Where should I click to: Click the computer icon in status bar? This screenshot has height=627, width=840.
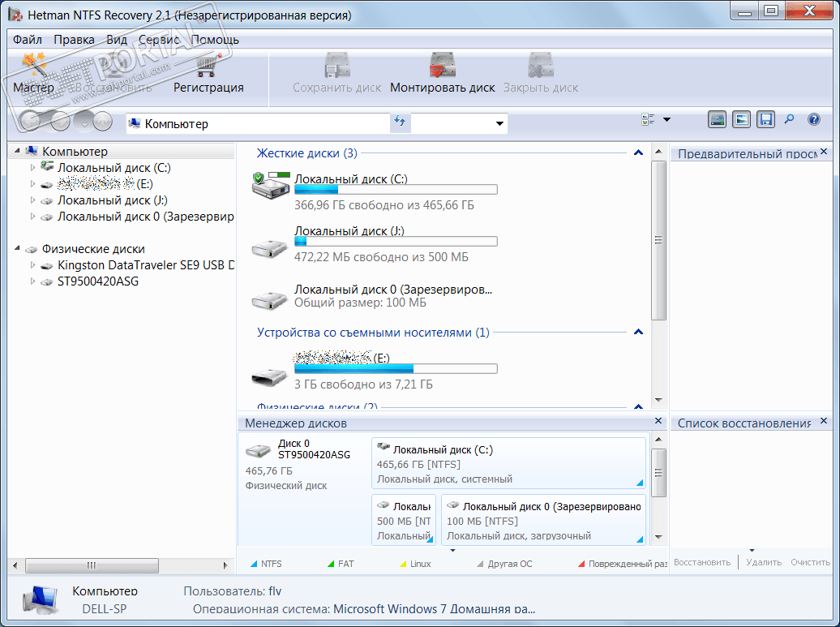(40, 599)
